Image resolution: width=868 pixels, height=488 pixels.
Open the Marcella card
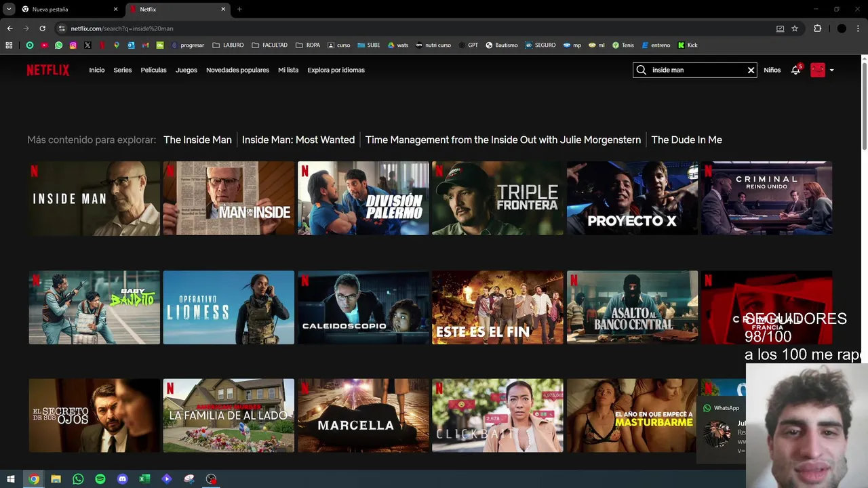tap(363, 415)
